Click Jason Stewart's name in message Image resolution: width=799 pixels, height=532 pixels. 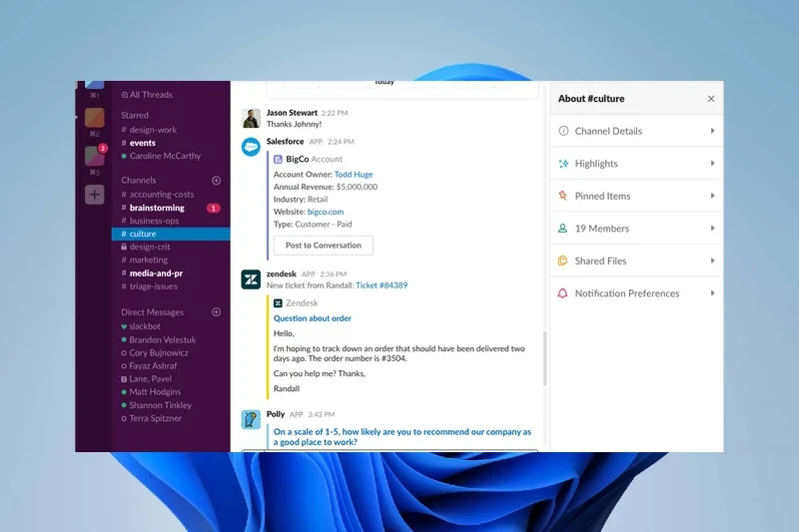pyautogui.click(x=292, y=113)
